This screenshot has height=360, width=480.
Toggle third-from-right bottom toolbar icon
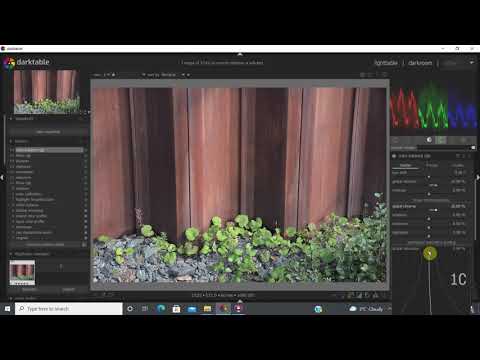click(367, 295)
